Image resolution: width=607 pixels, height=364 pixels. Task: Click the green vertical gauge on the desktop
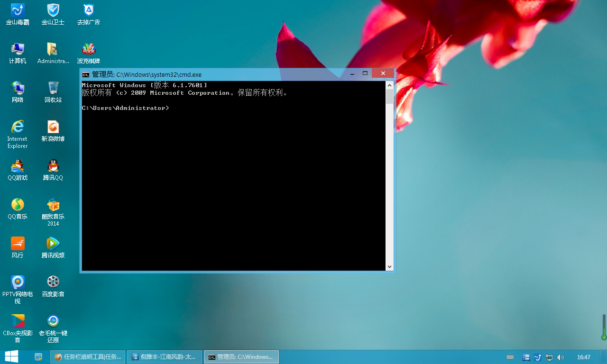point(604,327)
